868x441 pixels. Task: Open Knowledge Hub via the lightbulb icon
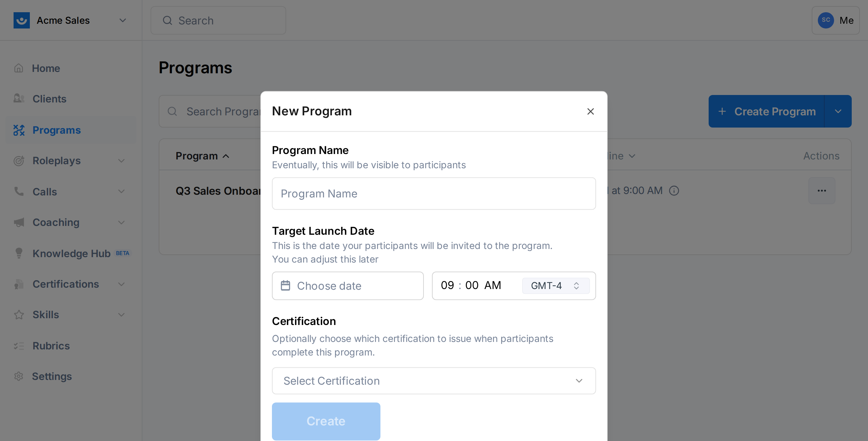click(x=19, y=253)
